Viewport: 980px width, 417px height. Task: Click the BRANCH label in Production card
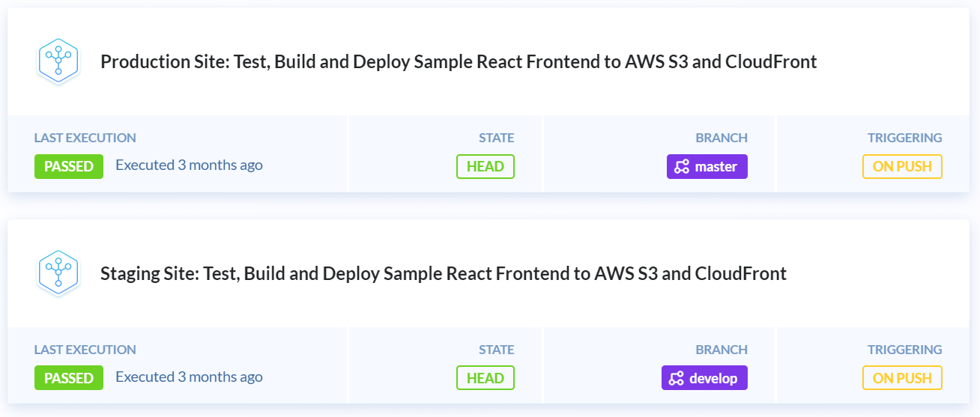click(x=722, y=138)
